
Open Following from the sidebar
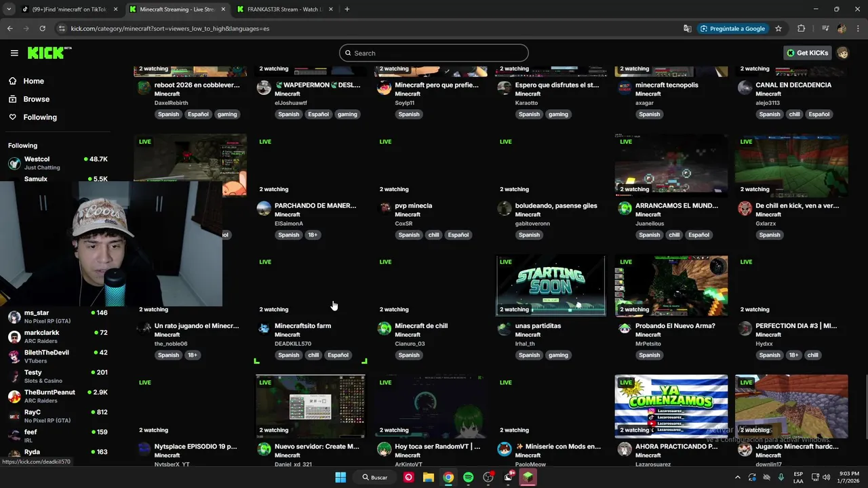40,117
